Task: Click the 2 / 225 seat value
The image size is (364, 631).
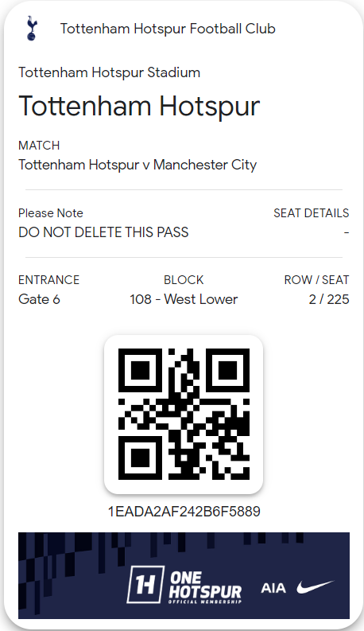Action: coord(329,299)
